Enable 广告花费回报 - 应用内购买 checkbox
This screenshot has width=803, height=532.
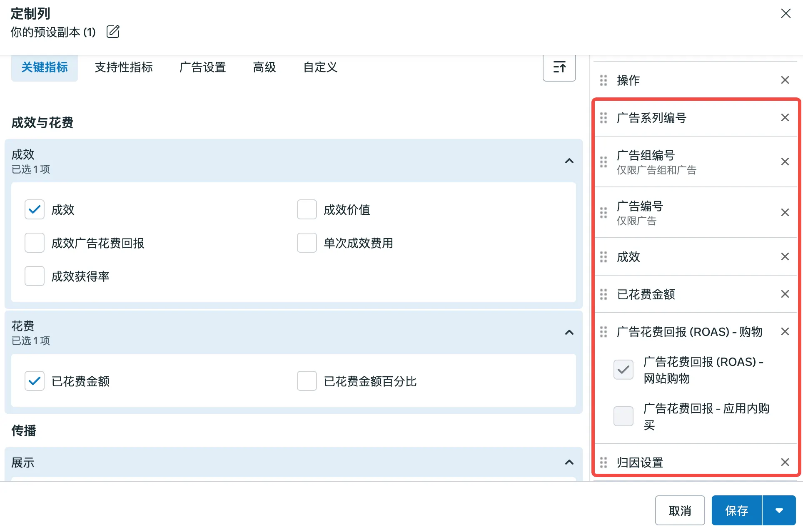623,416
